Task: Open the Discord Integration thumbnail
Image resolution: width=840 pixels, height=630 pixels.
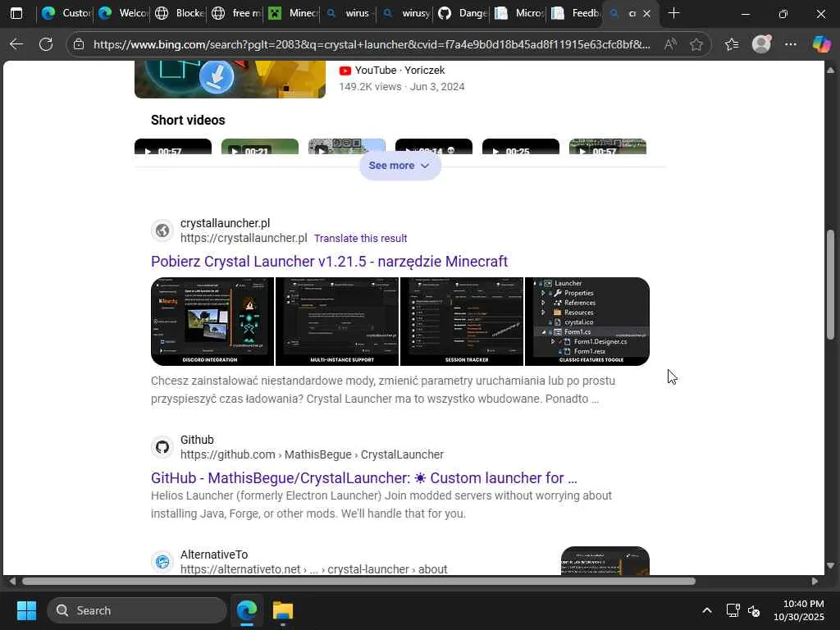Action: 212,322
